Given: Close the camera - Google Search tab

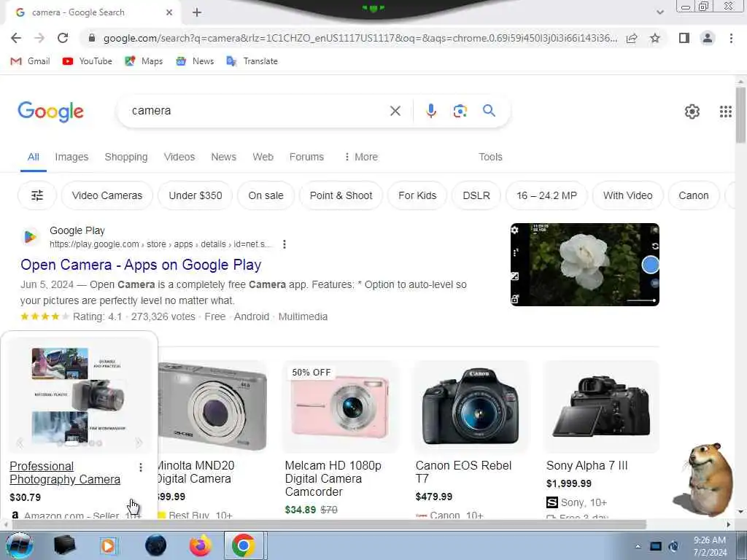Looking at the screenshot, I should (x=169, y=12).
